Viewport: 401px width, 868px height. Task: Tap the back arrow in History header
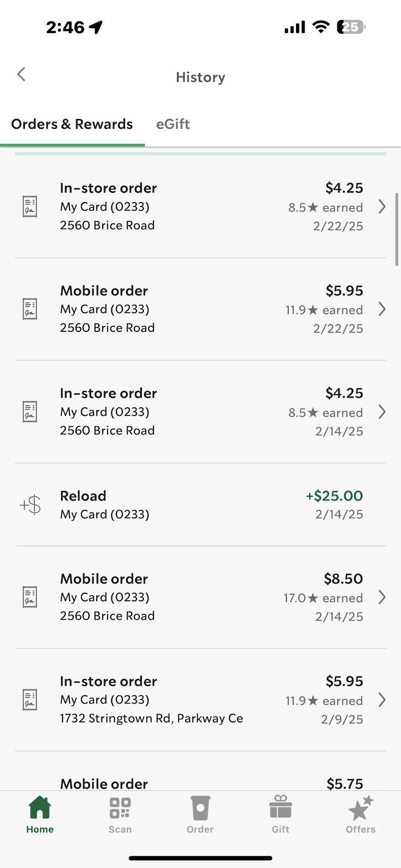(x=21, y=75)
